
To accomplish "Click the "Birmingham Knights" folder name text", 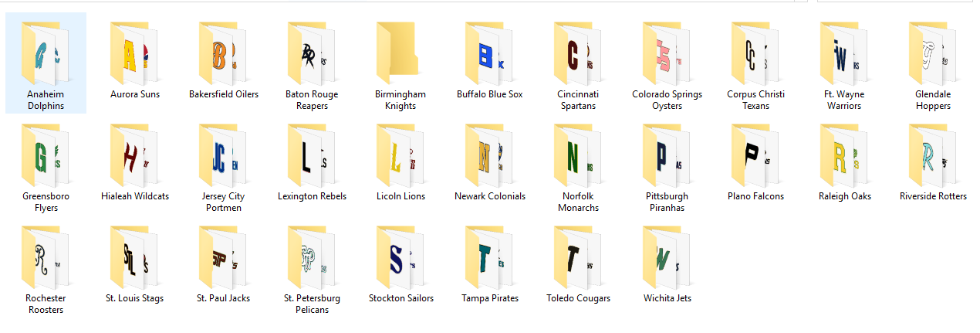I will click(x=400, y=100).
